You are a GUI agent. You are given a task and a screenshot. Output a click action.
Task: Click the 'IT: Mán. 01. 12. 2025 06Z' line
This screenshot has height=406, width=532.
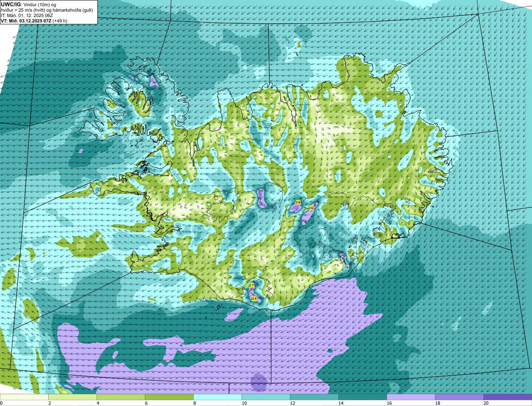click(x=27, y=15)
